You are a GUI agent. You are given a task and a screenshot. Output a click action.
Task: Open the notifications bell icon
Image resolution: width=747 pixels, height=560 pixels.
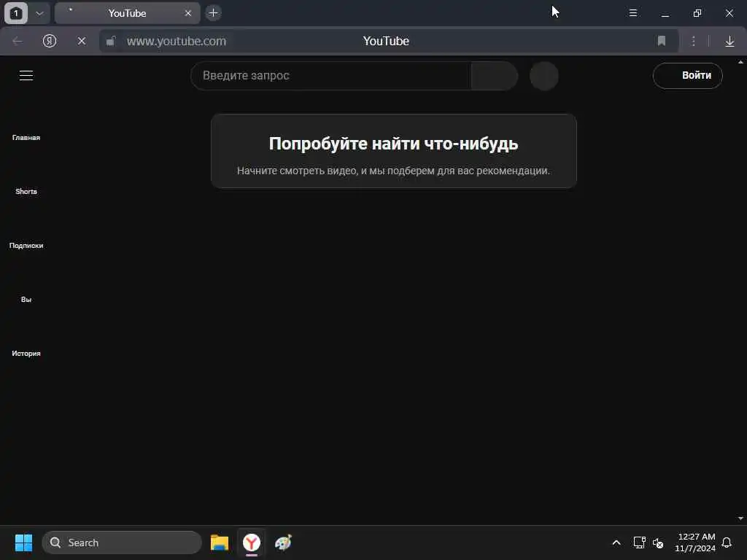click(x=727, y=542)
